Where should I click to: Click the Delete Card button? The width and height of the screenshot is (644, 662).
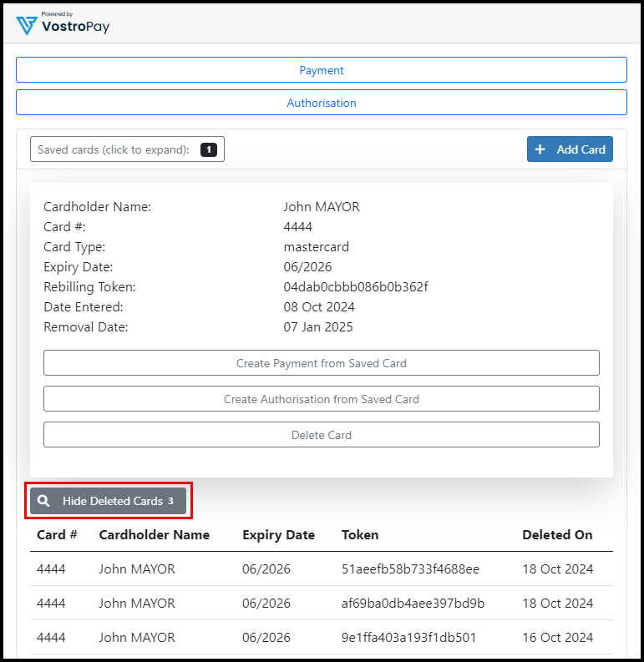(x=322, y=435)
